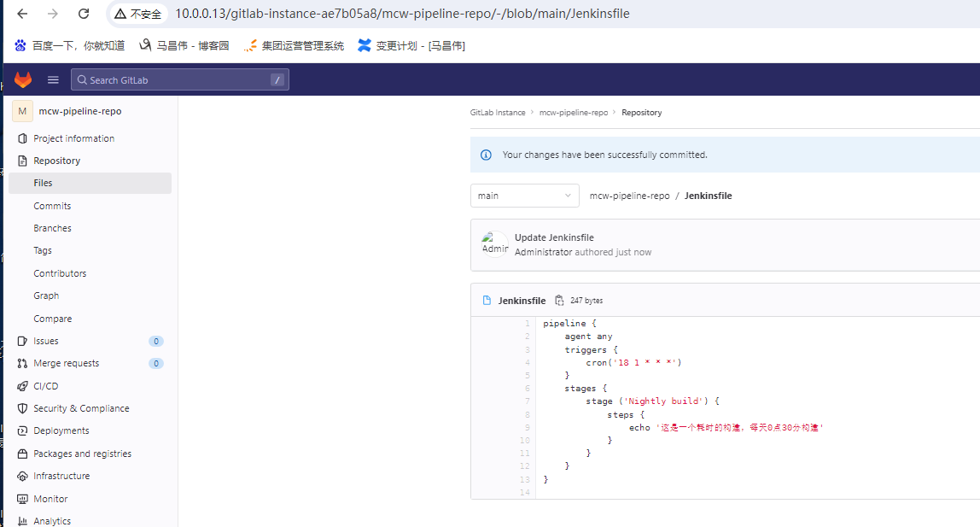
Task: Open the 马昌伟 - 博客园 bookmark
Action: click(x=184, y=45)
